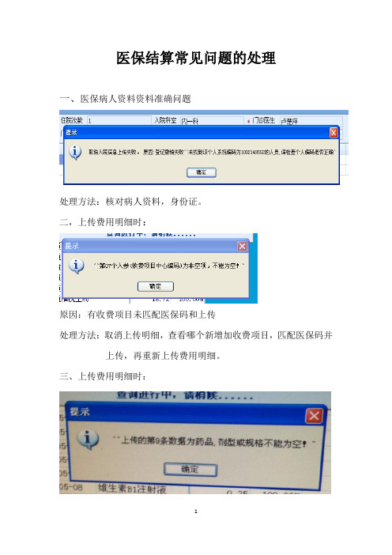Select the 入院科室 field showing 内一科

[212, 121]
